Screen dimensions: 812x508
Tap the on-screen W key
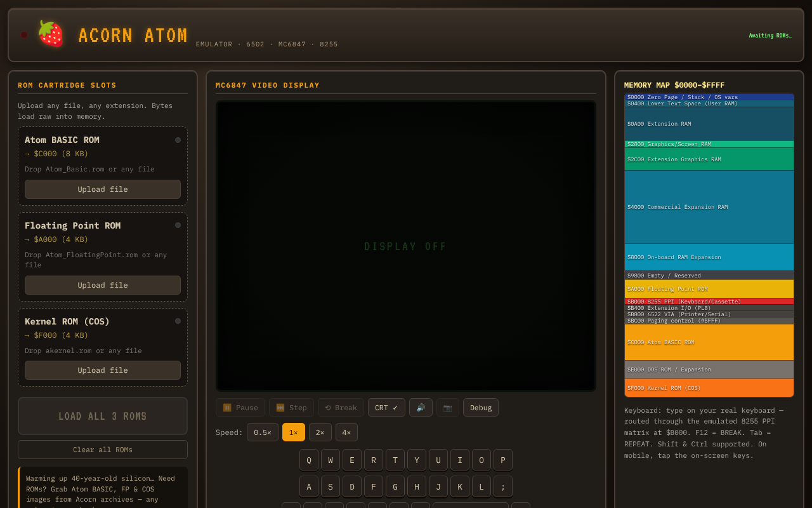point(331,460)
